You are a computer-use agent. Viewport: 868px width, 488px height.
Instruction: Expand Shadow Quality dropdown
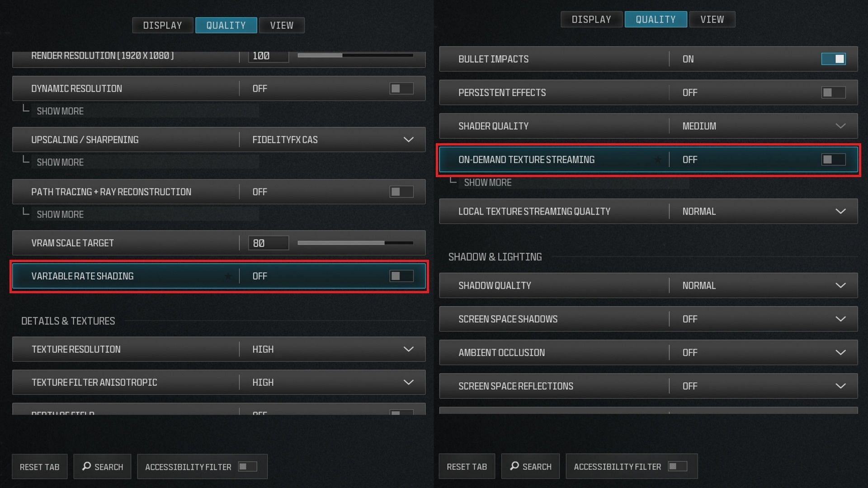click(840, 286)
